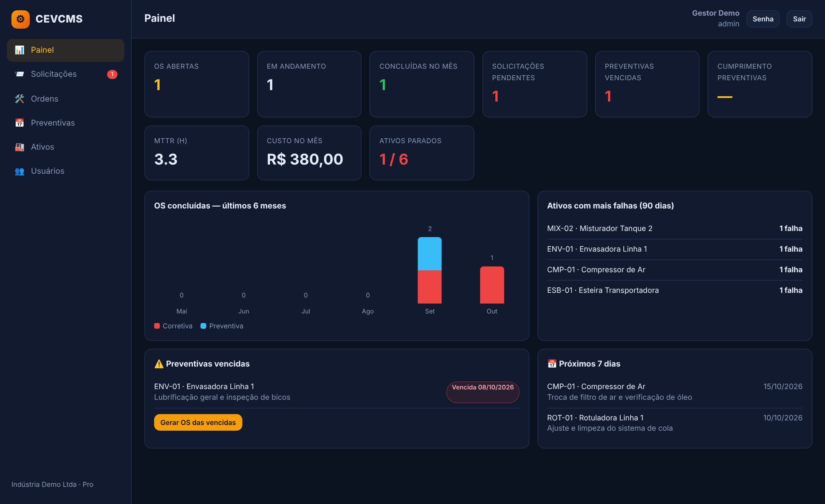Viewport: 825px width, 504px height.
Task: Click the OS Abertas card
Action: click(x=197, y=84)
